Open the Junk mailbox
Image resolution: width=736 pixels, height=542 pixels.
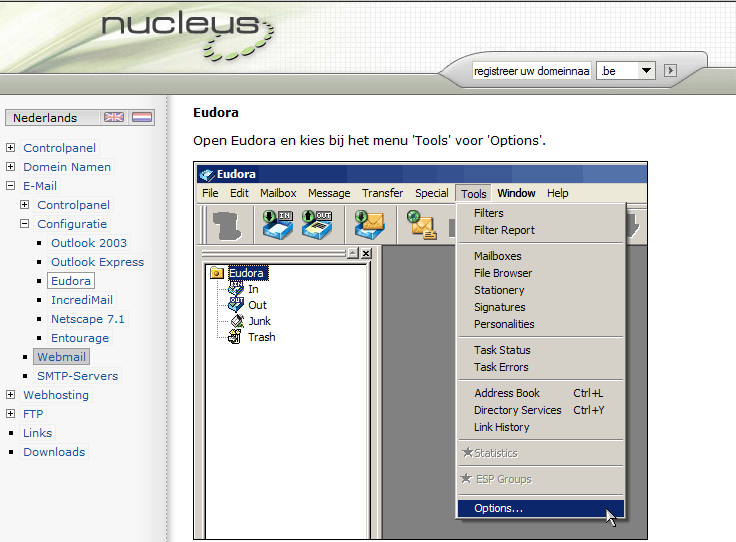(259, 321)
